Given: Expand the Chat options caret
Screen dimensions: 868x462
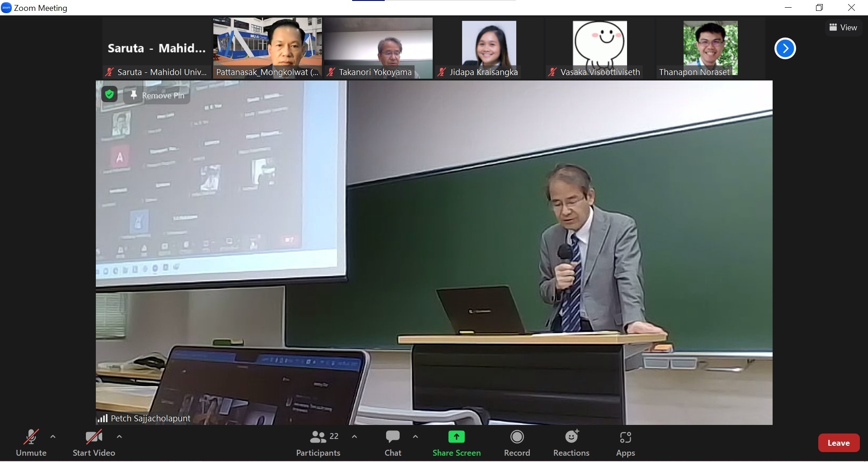Looking at the screenshot, I should point(415,437).
